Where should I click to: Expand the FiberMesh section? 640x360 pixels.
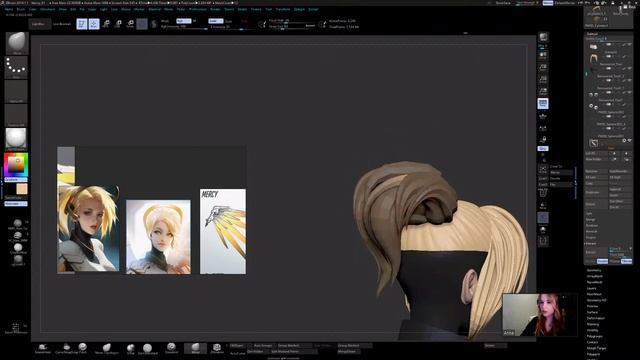click(594, 294)
